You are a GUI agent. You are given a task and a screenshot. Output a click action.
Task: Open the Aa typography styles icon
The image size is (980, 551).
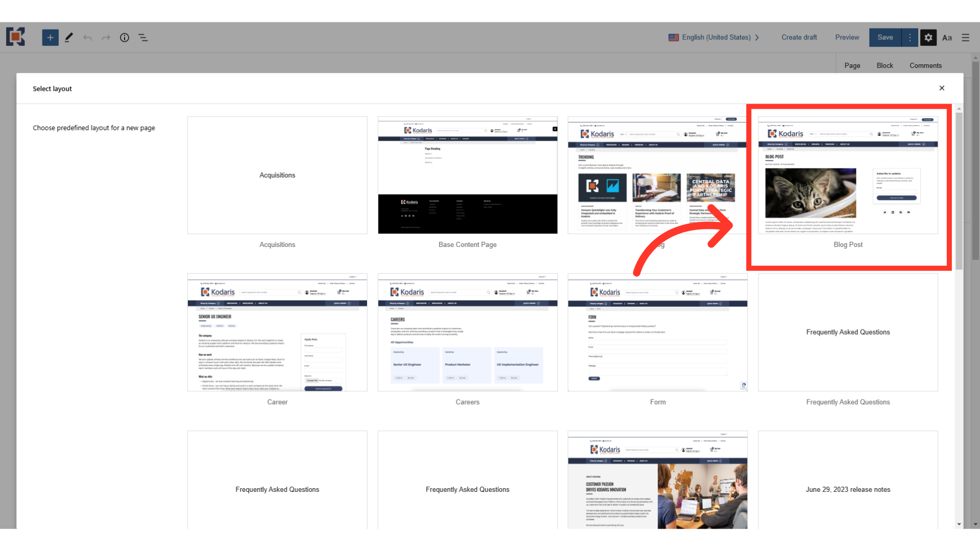(x=947, y=37)
